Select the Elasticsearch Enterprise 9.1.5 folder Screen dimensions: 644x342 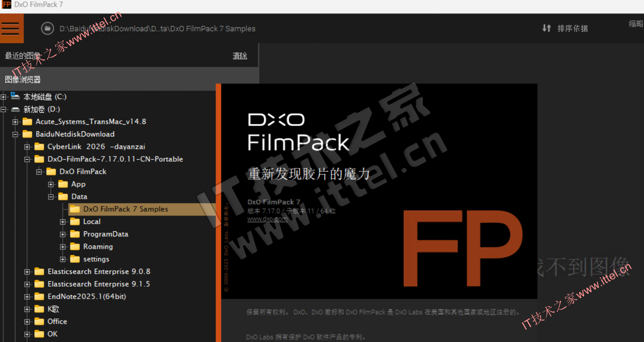98,284
